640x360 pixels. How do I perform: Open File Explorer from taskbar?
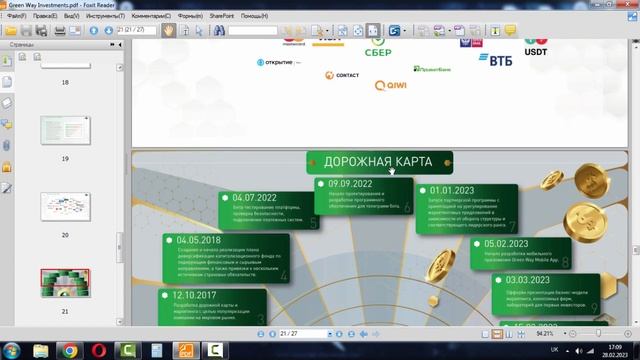point(41,351)
